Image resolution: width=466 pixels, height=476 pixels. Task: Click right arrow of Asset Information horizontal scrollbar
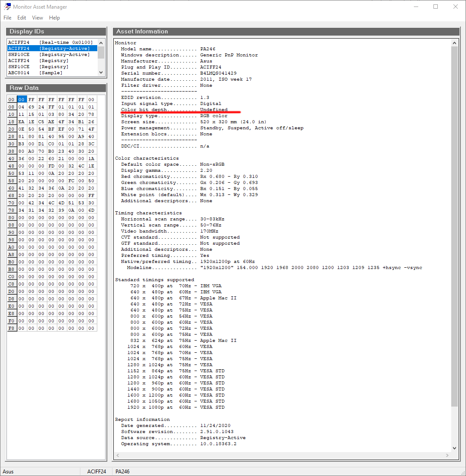tap(448, 455)
